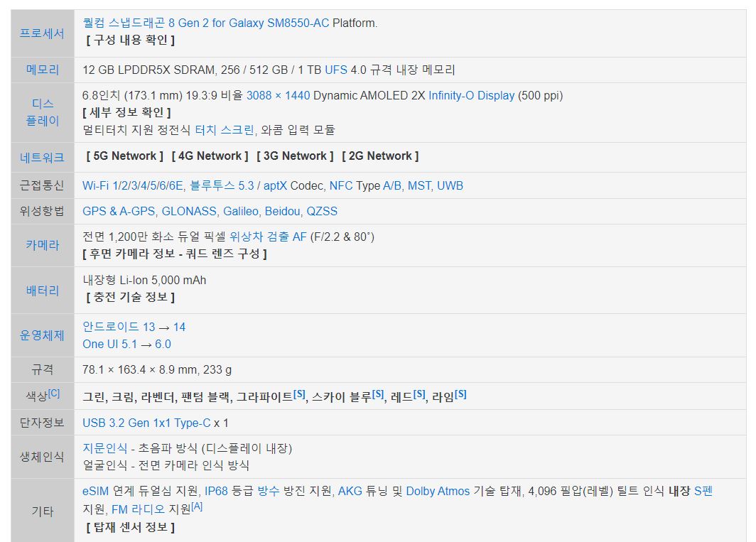Click the Android 14 version link

pyautogui.click(x=179, y=327)
